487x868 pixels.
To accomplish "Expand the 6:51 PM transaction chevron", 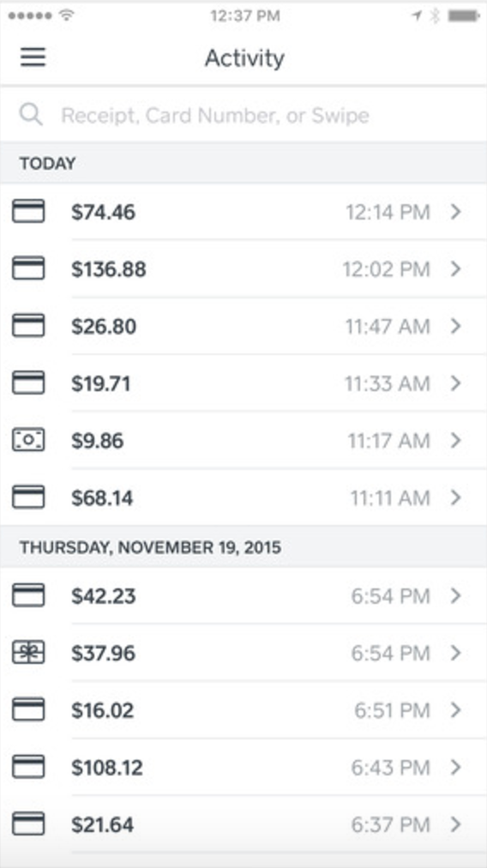I will tap(455, 710).
